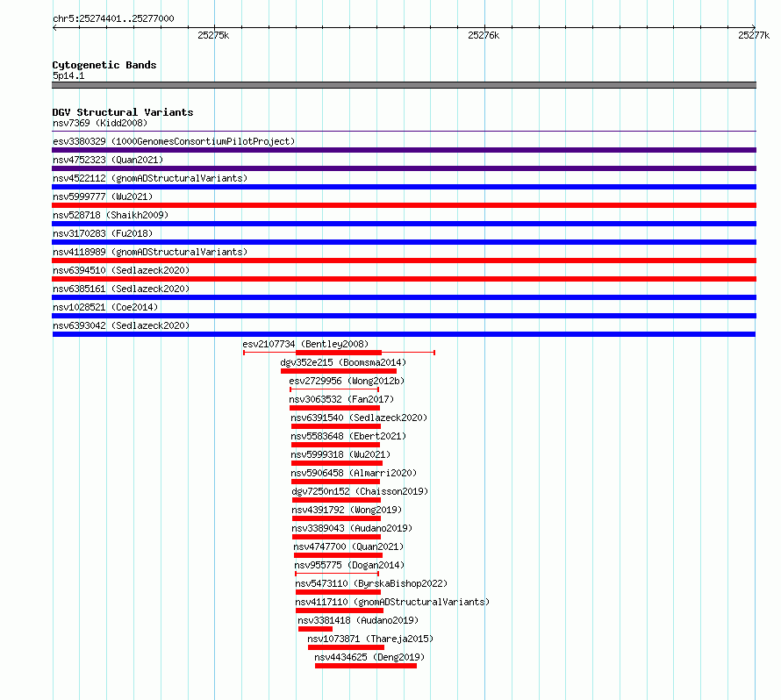Click the DGV Structural Variants track title
Screen dimensions: 781x700
123,112
